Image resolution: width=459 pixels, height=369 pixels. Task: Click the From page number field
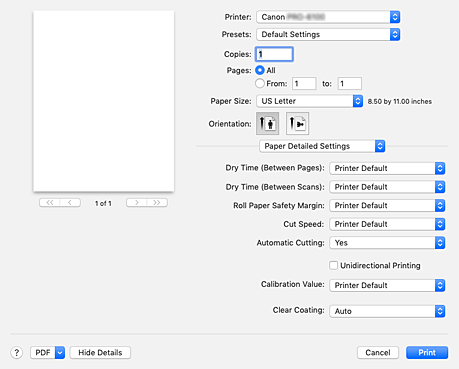[304, 83]
